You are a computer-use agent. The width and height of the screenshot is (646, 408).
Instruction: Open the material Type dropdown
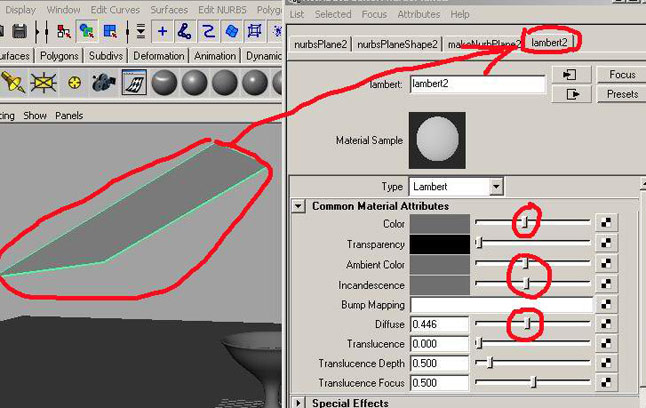pyautogui.click(x=456, y=187)
